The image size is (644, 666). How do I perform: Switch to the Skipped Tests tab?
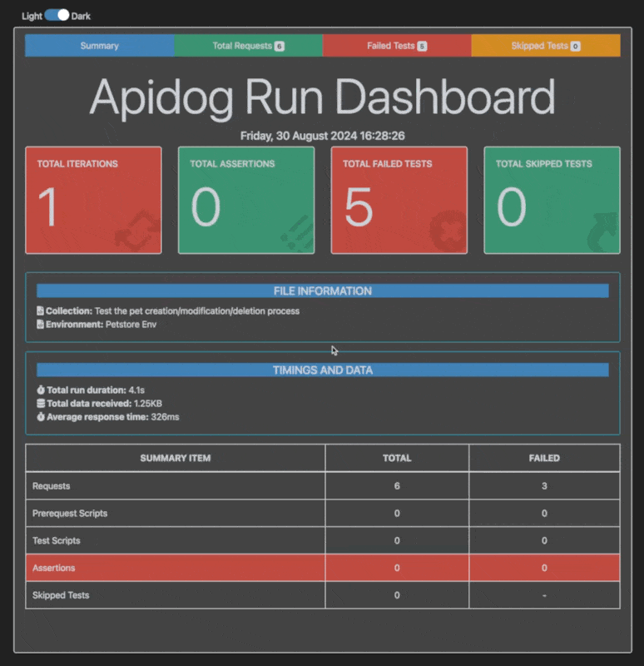[x=546, y=46]
